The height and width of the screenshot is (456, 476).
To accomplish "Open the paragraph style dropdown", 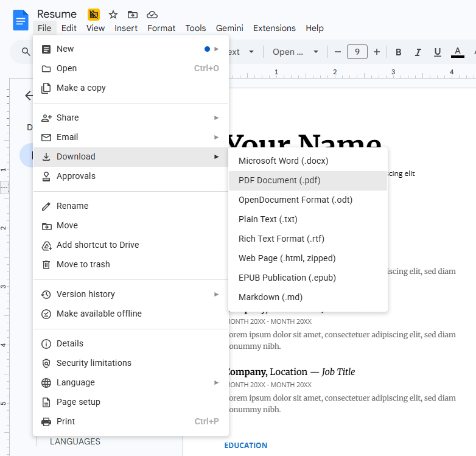I will (242, 52).
